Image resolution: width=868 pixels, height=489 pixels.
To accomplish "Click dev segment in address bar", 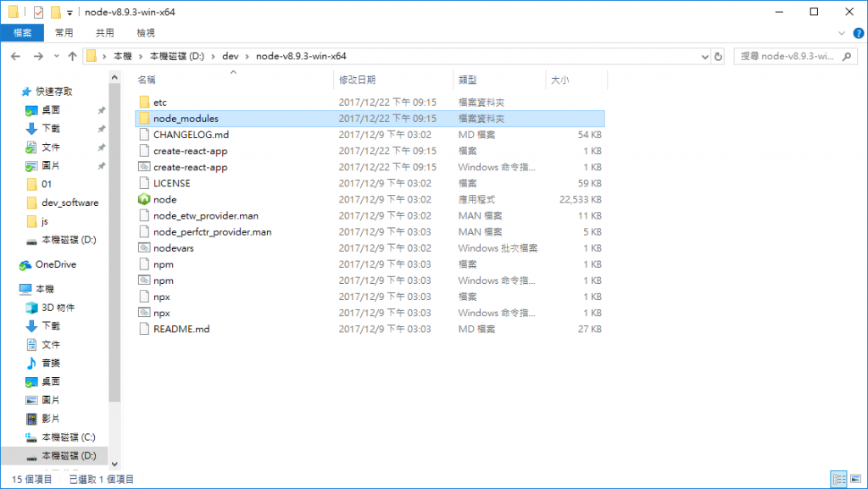I will point(231,56).
